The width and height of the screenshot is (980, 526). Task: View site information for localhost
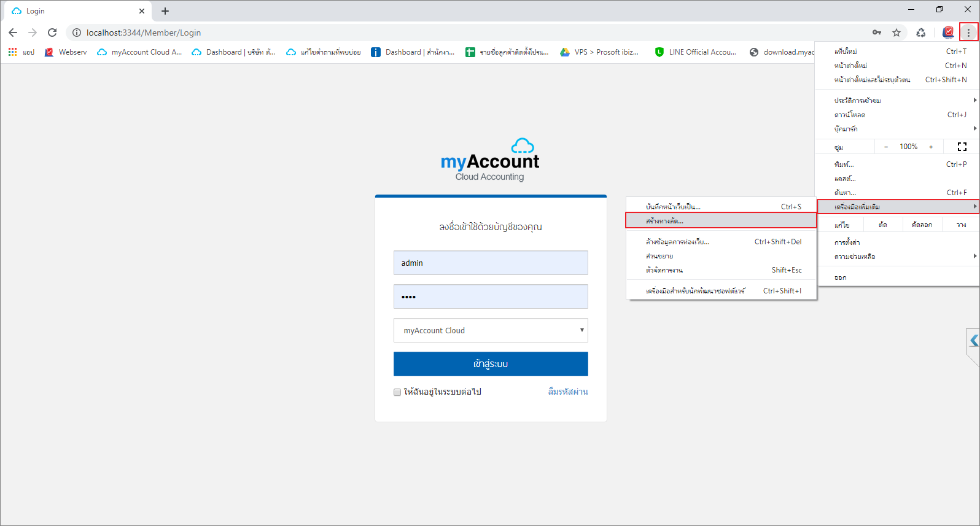tap(77, 33)
